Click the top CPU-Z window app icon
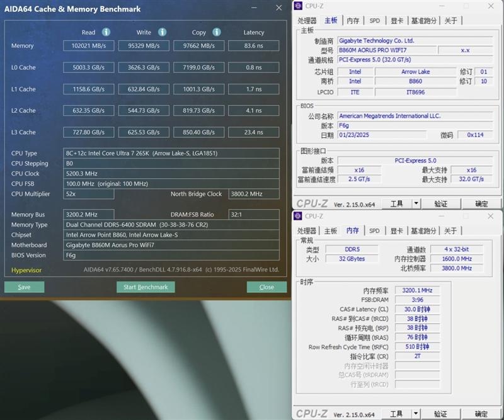 [x=298, y=6]
